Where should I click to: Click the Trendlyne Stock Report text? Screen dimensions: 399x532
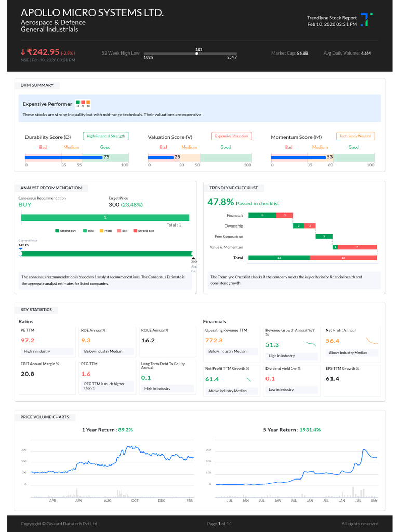click(x=332, y=18)
